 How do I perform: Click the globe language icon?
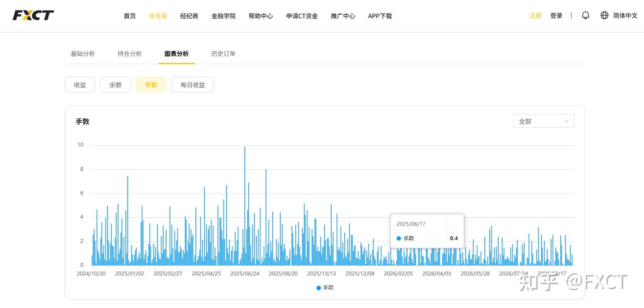click(x=604, y=15)
